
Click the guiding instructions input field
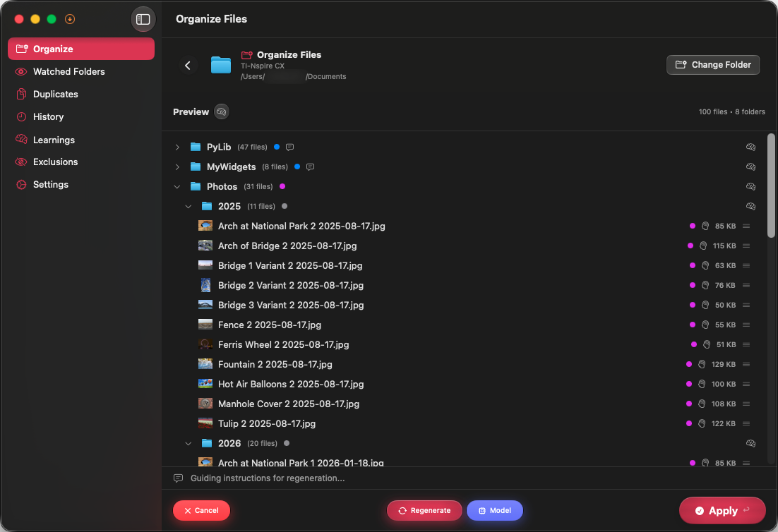469,478
